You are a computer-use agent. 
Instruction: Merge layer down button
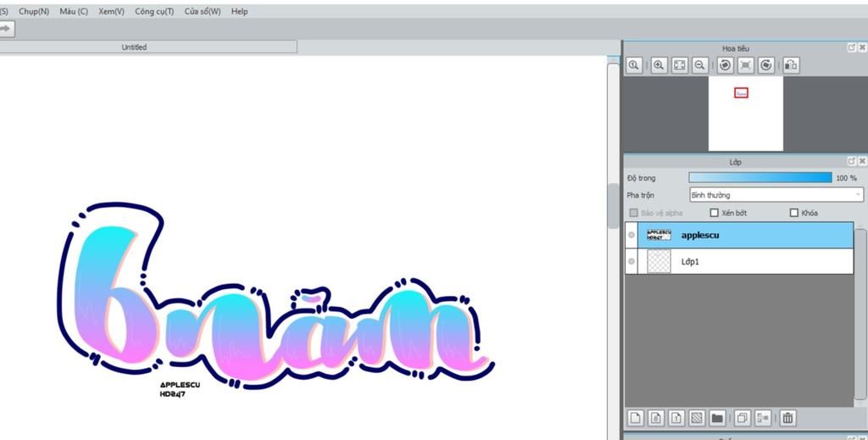[x=763, y=418]
